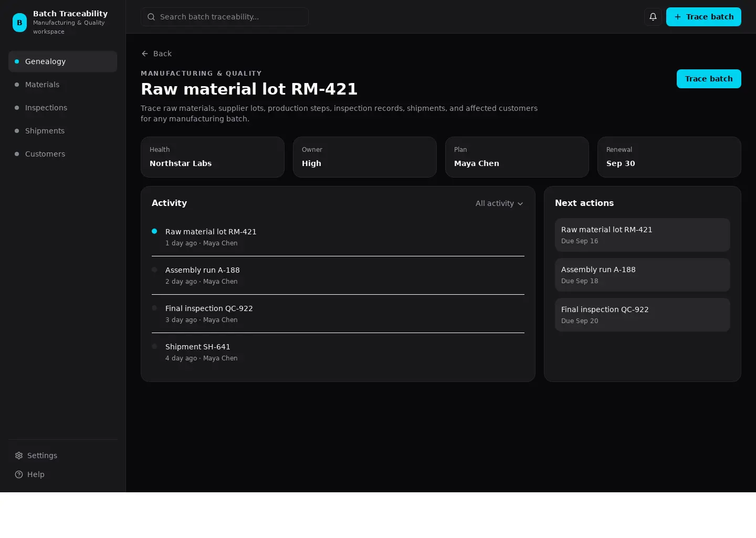The height and width of the screenshot is (538, 756).
Task: Click the Help question mark icon
Action: pyautogui.click(x=19, y=474)
